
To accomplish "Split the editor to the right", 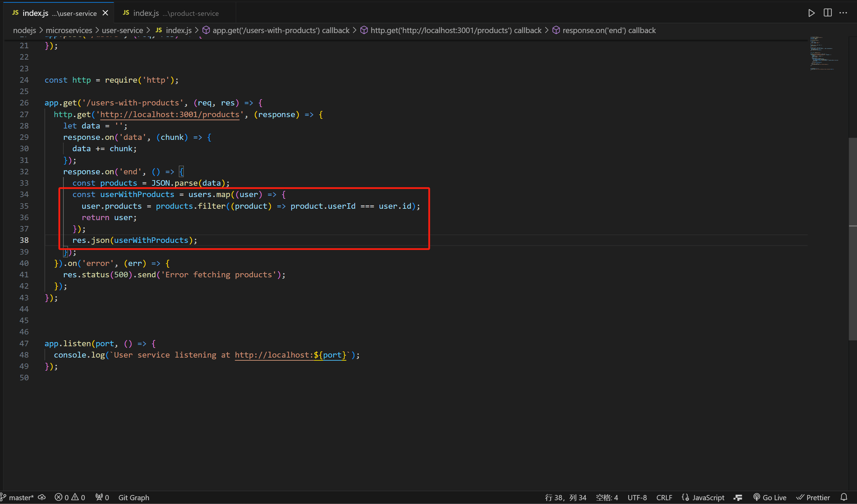I will tap(827, 13).
